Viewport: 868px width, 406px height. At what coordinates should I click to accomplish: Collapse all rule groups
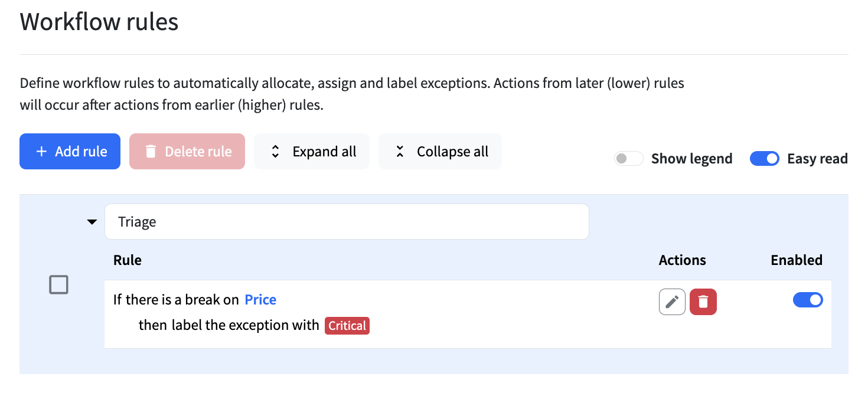coord(440,152)
